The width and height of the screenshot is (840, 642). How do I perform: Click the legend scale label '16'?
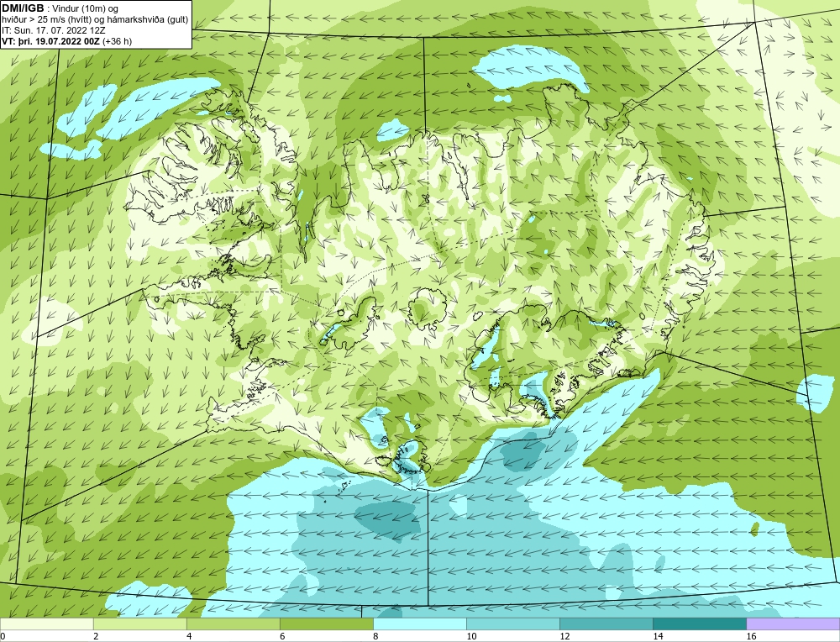751,636
